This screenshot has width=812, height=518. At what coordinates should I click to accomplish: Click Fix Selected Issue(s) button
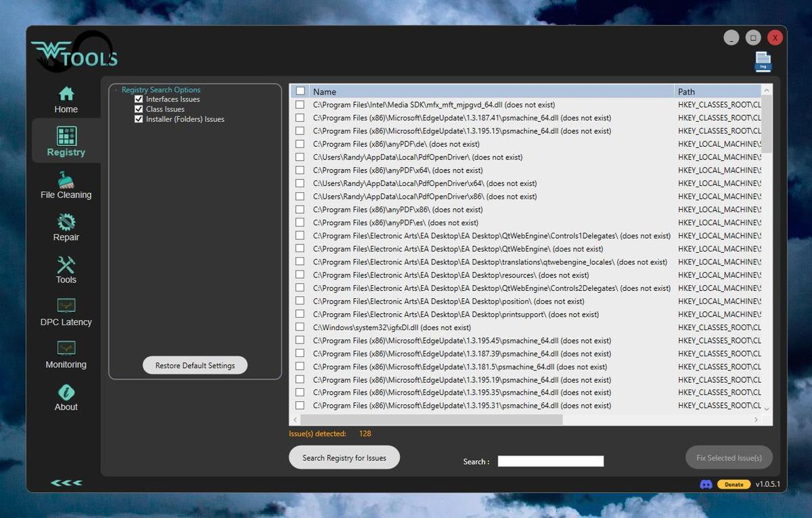pyautogui.click(x=729, y=458)
